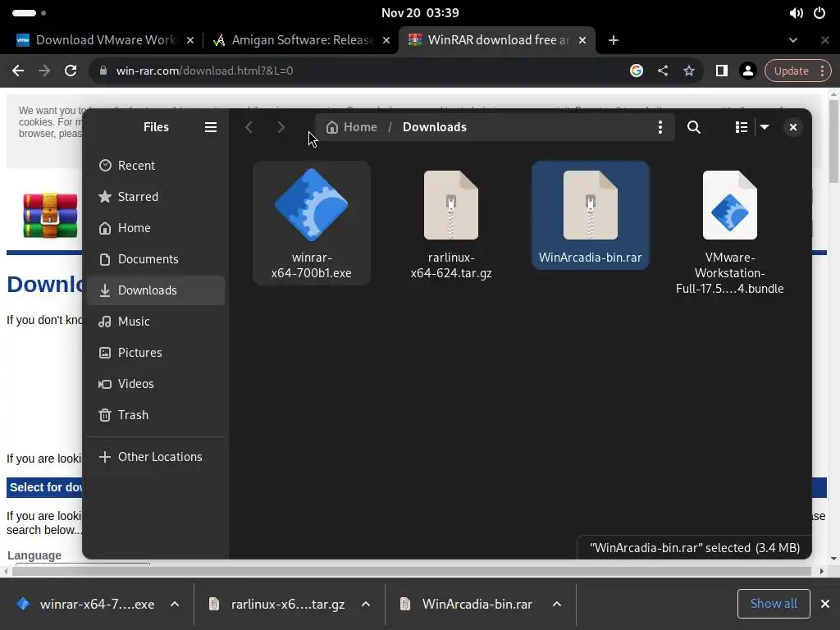This screenshot has height=630, width=840.
Task: Select winrar-x64-700b1.exe file icon
Action: coord(311,204)
